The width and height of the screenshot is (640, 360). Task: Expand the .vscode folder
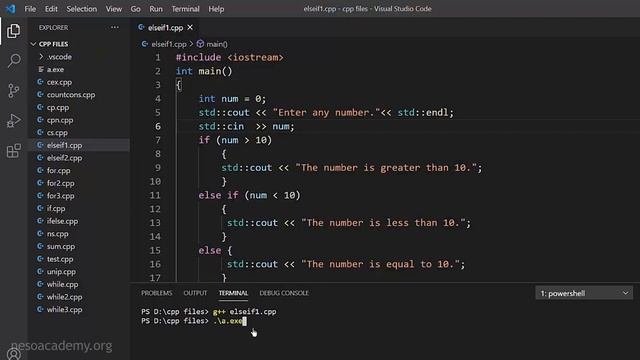tap(59, 57)
